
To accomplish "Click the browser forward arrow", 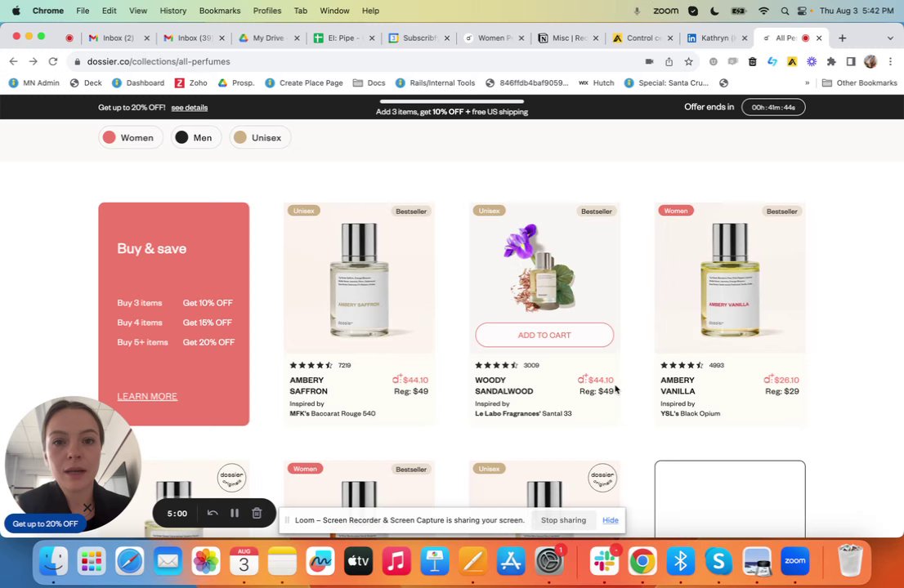I will pos(33,61).
